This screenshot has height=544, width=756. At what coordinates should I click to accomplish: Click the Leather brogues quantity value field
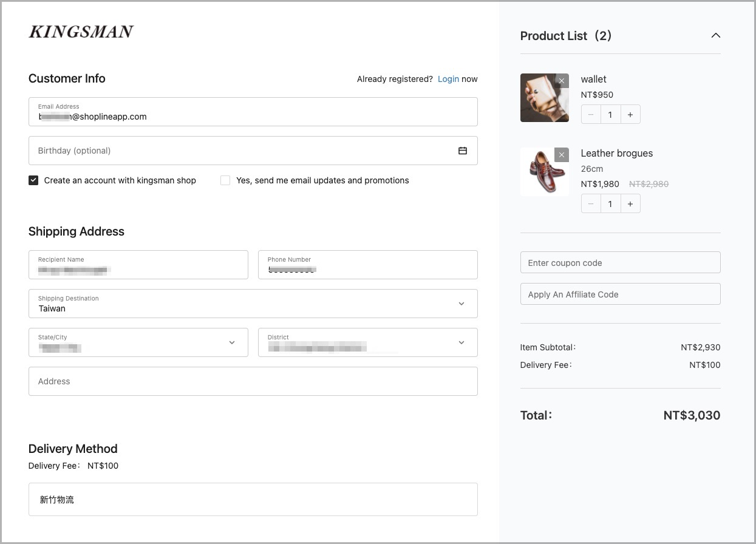pos(610,203)
